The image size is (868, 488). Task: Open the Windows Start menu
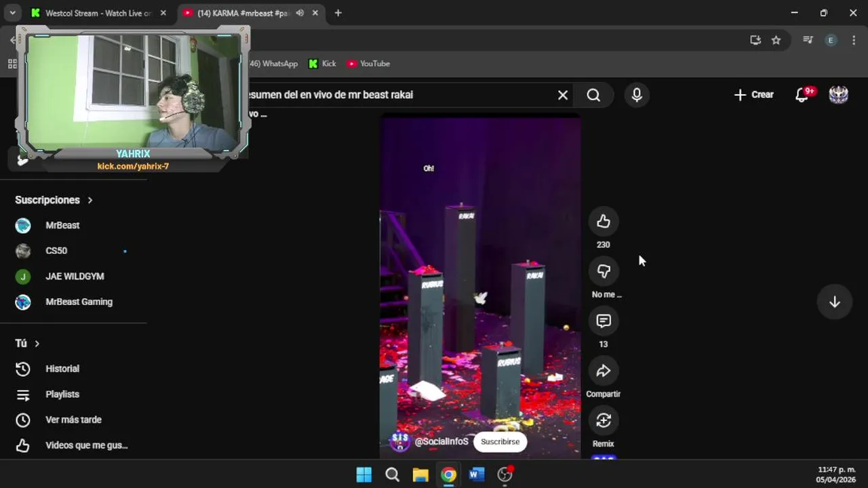(364, 474)
